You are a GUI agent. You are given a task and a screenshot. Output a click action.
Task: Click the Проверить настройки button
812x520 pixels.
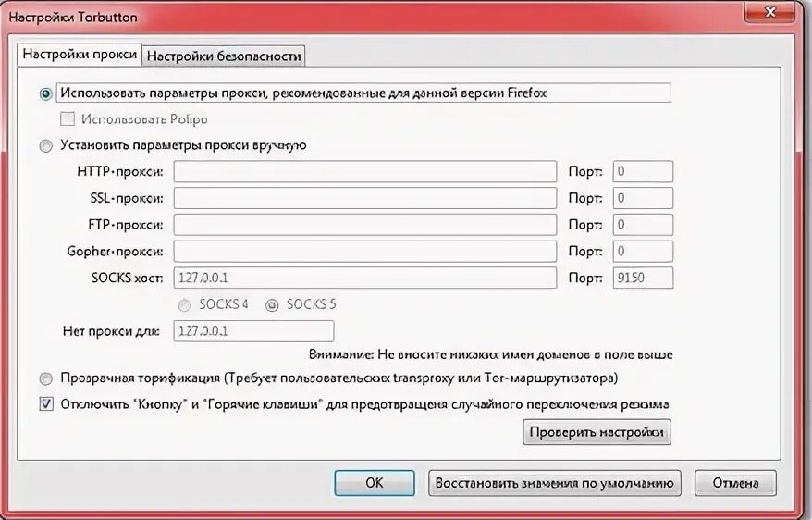597,432
